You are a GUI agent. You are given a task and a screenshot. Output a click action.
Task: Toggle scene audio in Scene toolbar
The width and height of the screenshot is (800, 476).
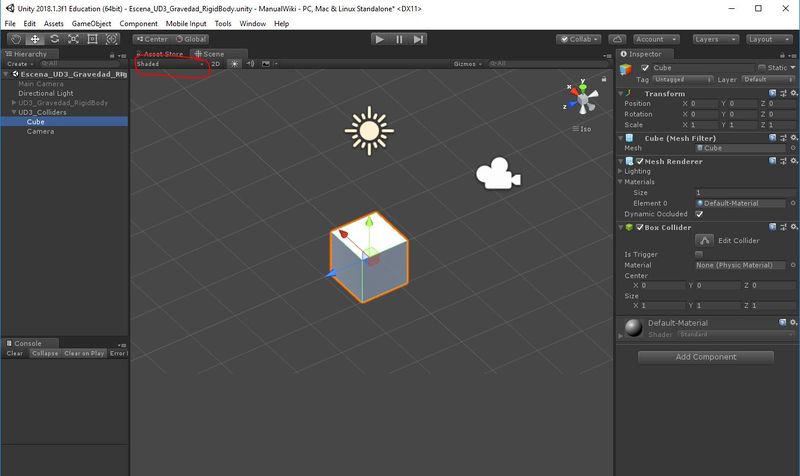[250, 64]
